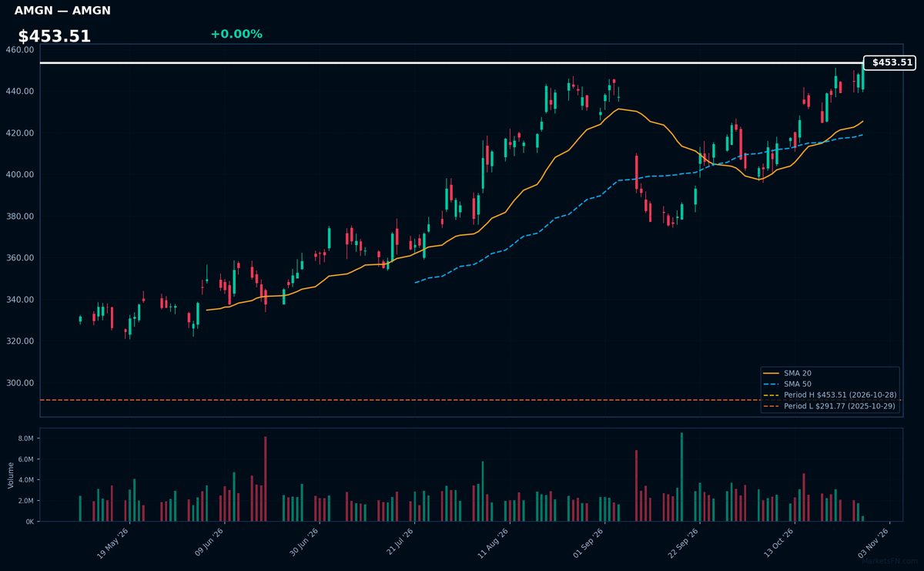Select Period L $291.77 legend entry

(829, 405)
